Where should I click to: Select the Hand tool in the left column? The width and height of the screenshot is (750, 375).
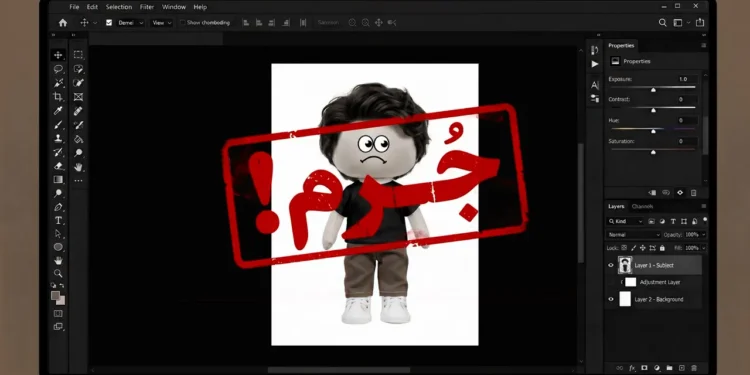coord(58,261)
